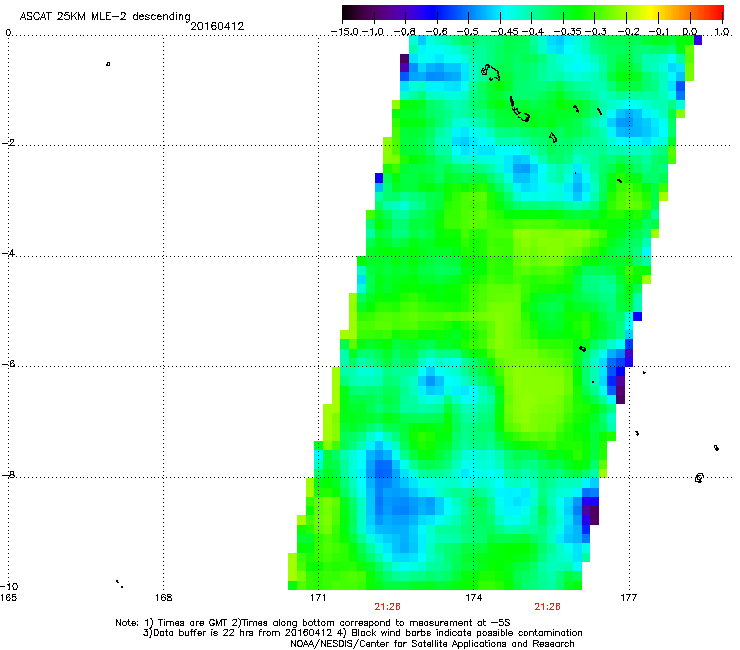Click the title "ASCAT 25KM MLE-2 descending"
The height and width of the screenshot is (650, 740).
(x=105, y=17)
